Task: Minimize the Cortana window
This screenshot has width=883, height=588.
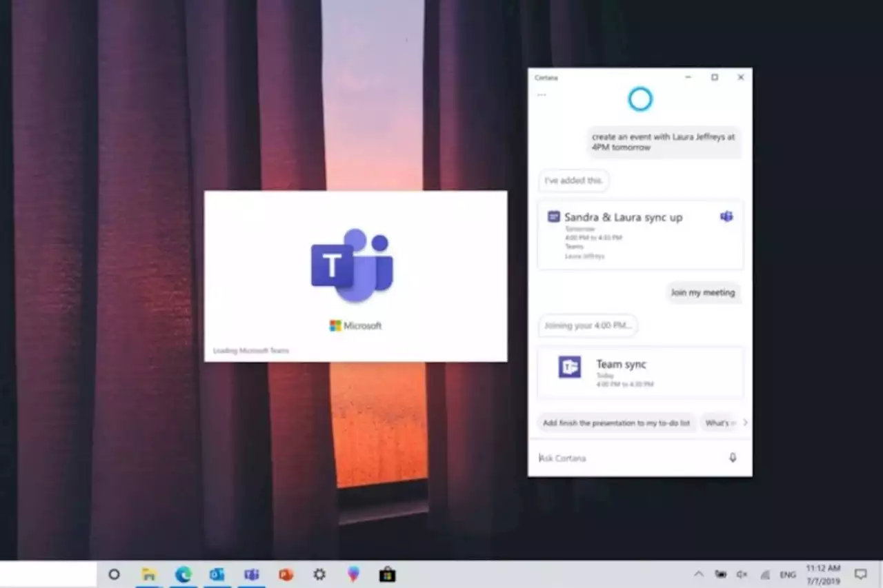Action: 688,77
